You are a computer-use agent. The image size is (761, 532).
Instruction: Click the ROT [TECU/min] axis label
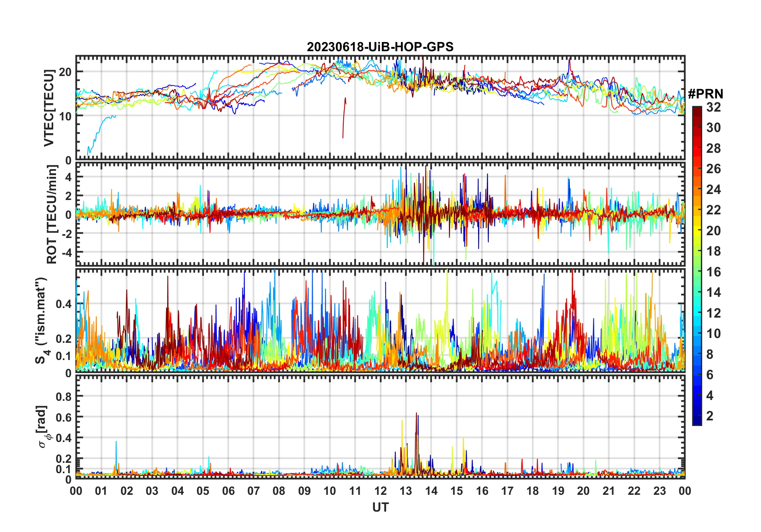(52, 214)
